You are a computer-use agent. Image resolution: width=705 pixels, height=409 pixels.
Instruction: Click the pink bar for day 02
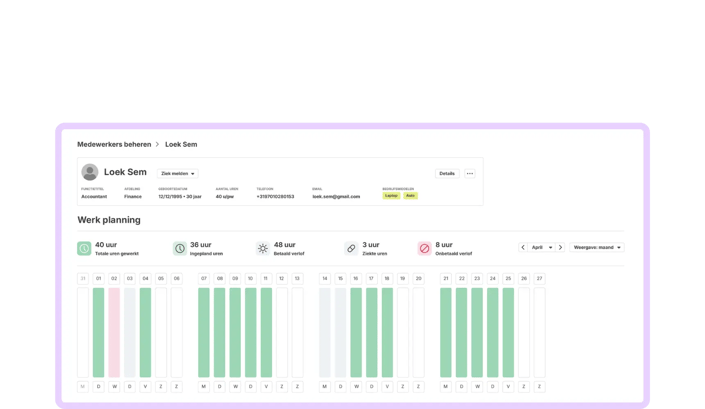click(x=114, y=333)
